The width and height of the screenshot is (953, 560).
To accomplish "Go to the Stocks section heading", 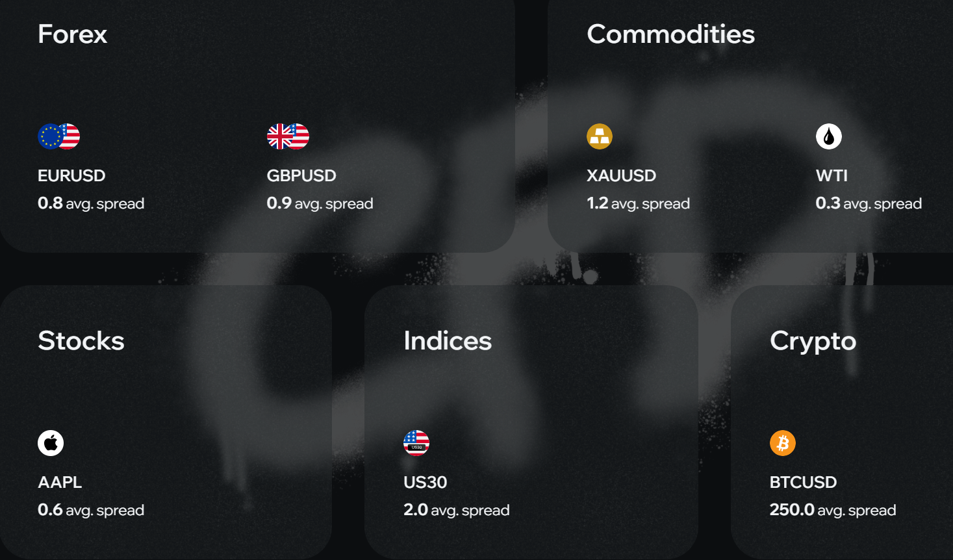I will pyautogui.click(x=81, y=341).
